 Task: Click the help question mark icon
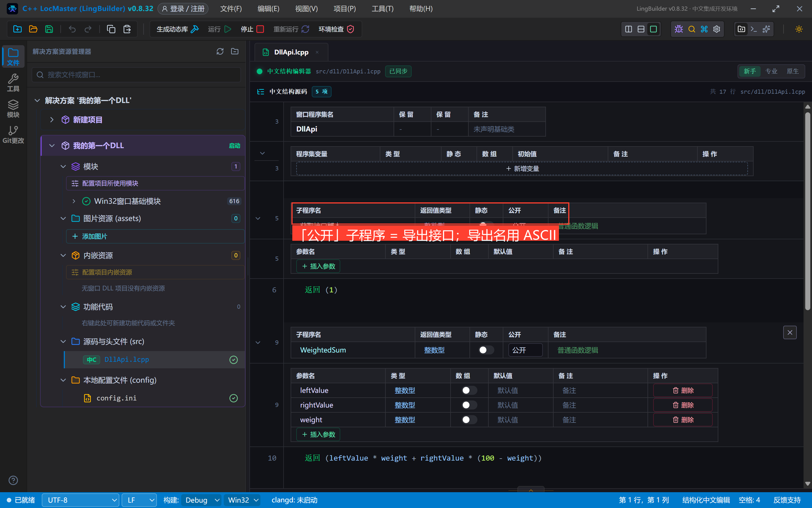13,480
